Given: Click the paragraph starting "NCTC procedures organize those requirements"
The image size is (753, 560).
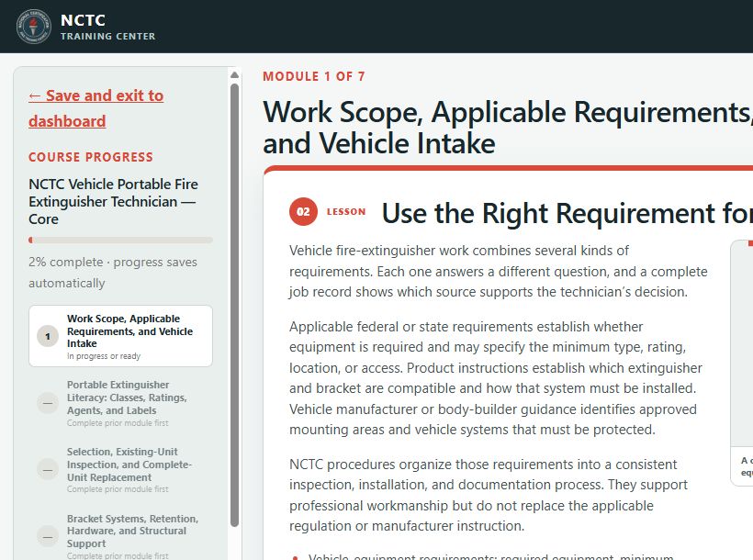Looking at the screenshot, I should [x=489, y=495].
